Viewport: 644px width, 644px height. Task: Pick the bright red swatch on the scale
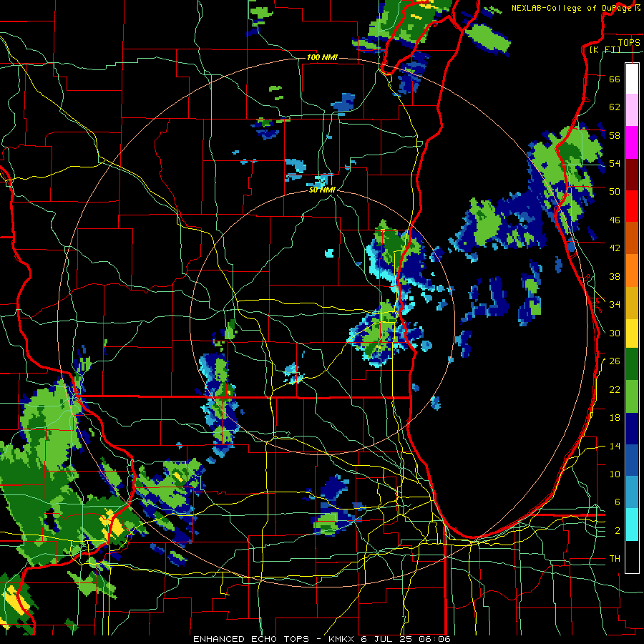point(632,206)
